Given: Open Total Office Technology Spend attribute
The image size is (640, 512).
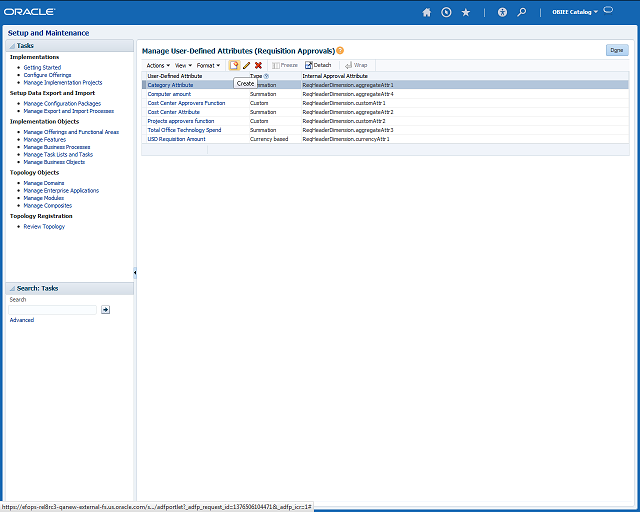Looking at the screenshot, I should coord(184,130).
